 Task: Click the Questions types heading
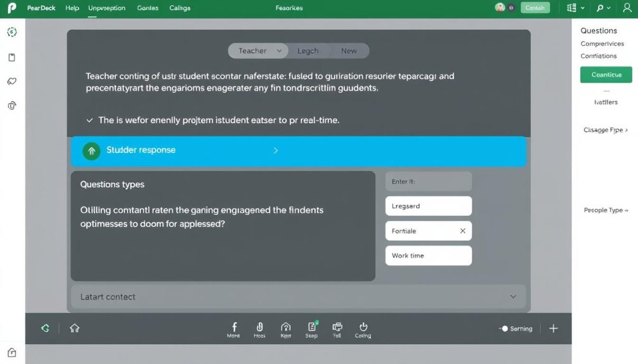click(x=112, y=184)
